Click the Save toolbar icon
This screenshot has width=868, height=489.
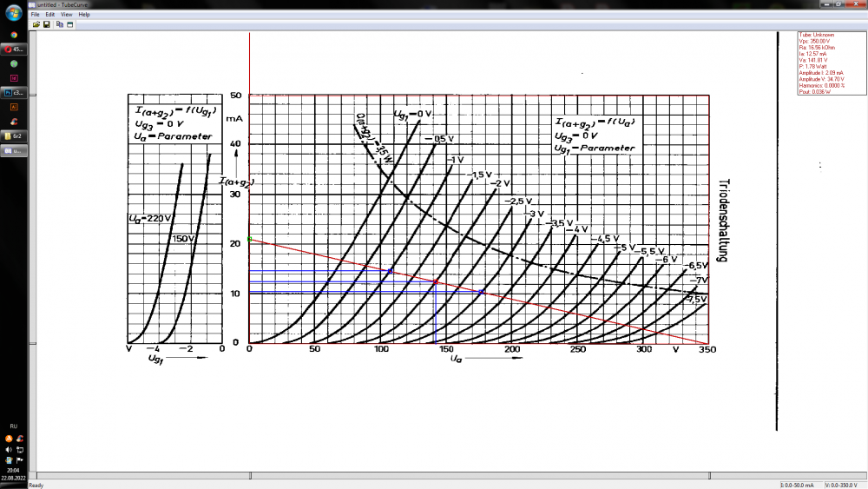pyautogui.click(x=47, y=24)
